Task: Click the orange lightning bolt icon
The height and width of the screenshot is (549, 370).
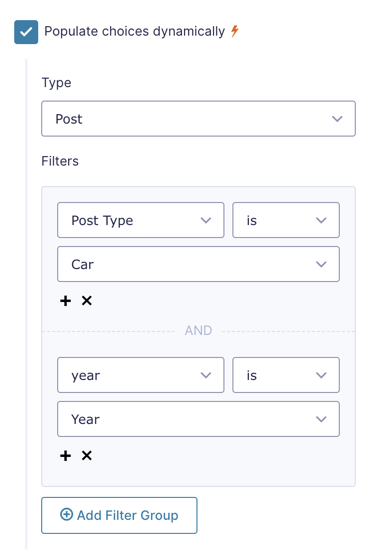Action: [235, 31]
